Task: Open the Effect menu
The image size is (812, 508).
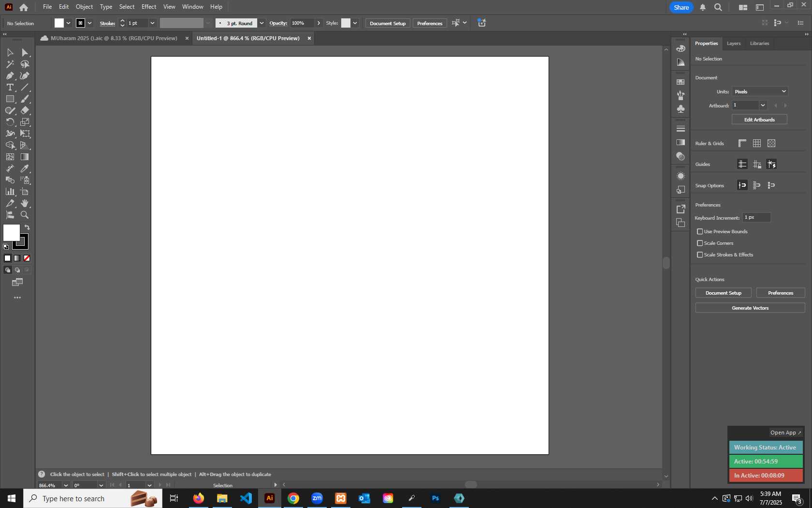Action: (x=149, y=7)
